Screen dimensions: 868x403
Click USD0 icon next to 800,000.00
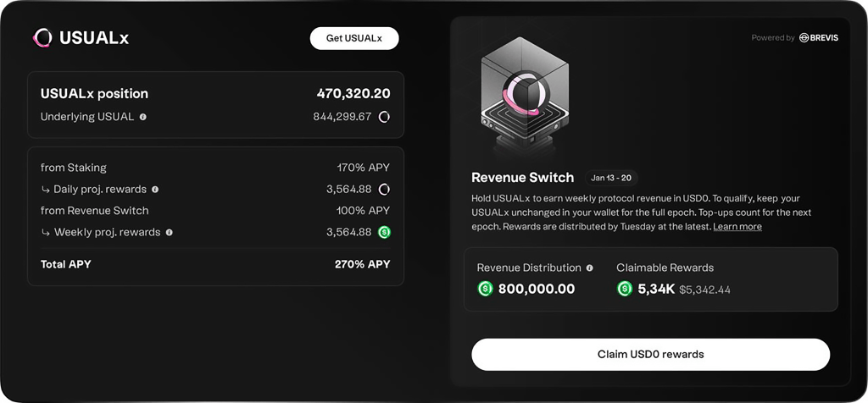click(486, 289)
